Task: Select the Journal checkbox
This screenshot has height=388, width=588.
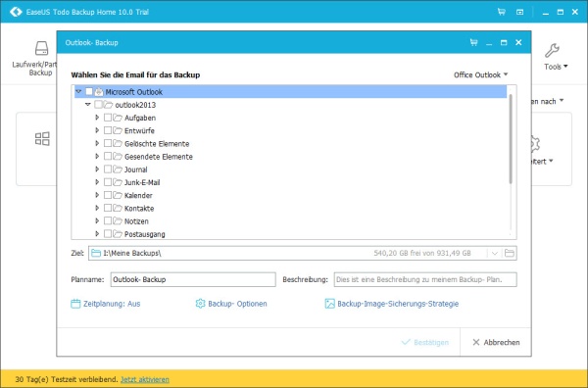Action: point(108,170)
